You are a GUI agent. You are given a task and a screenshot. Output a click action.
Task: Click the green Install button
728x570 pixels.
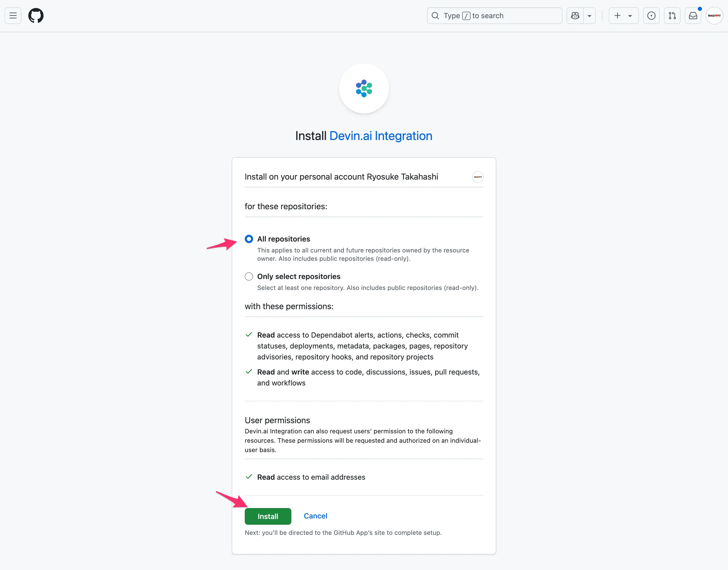point(268,516)
